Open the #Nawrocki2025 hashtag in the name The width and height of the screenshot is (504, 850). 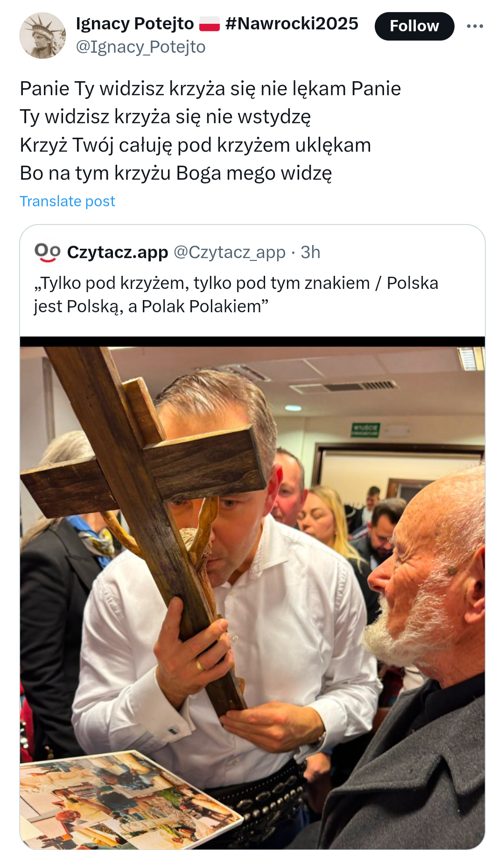(292, 24)
